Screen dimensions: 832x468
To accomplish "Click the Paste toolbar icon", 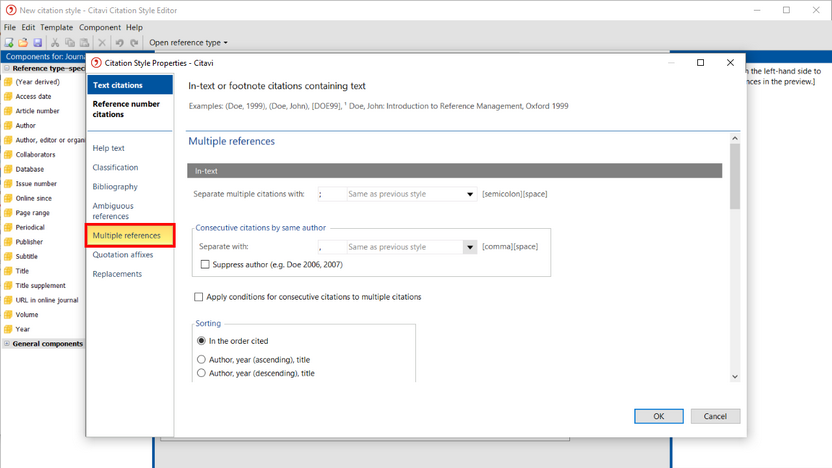I will pyautogui.click(x=84, y=42).
